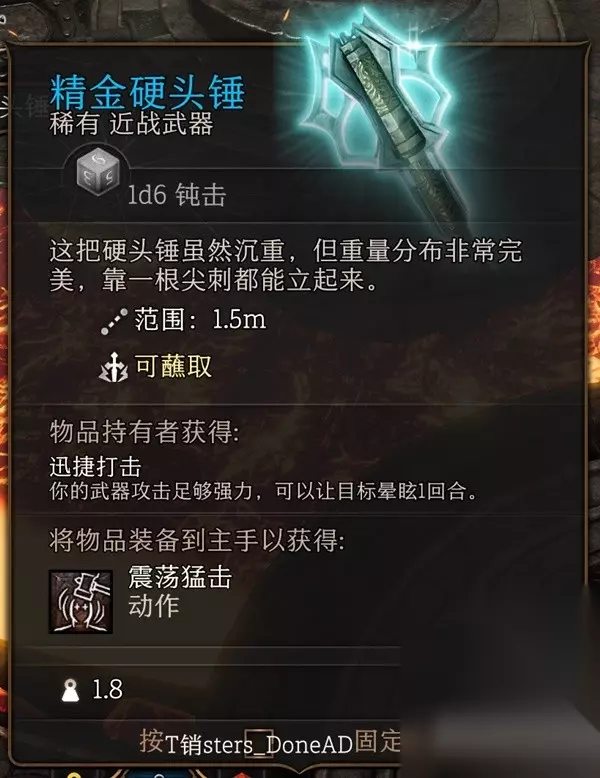Click the 按T固定 pin tooltip hint

(270, 742)
